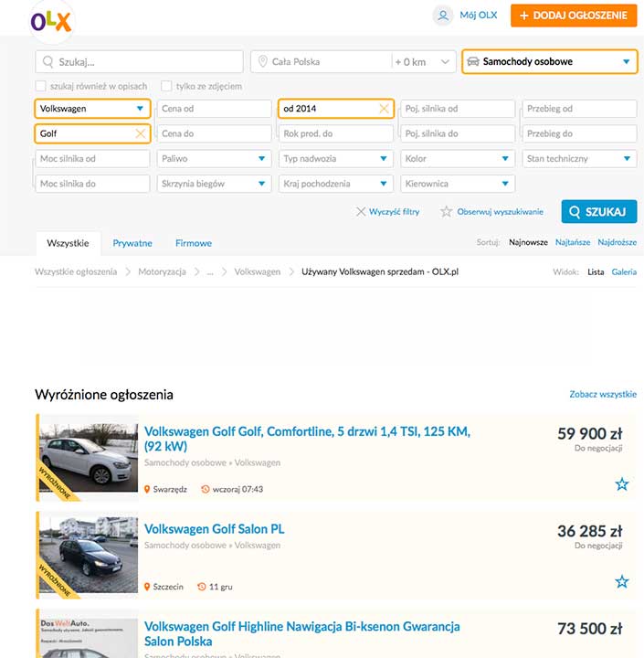The height and width of the screenshot is (658, 644).
Task: Click the Cena od field
Action: click(214, 109)
